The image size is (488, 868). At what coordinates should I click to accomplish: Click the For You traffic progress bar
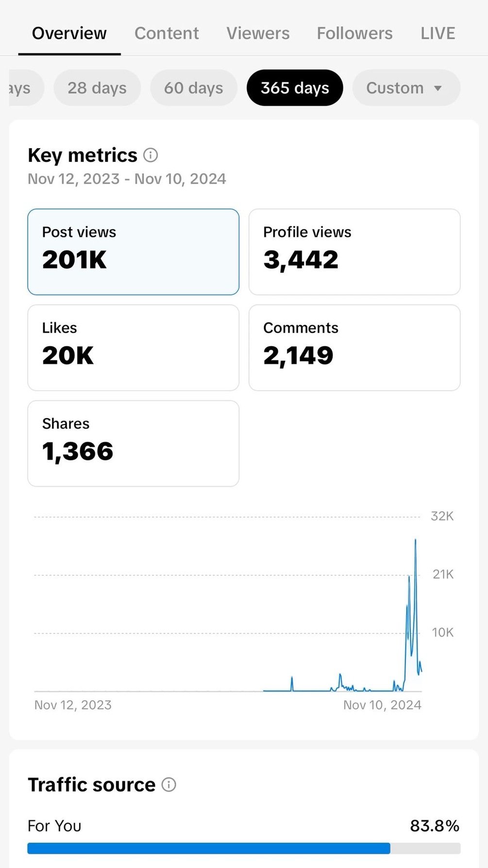click(243, 848)
